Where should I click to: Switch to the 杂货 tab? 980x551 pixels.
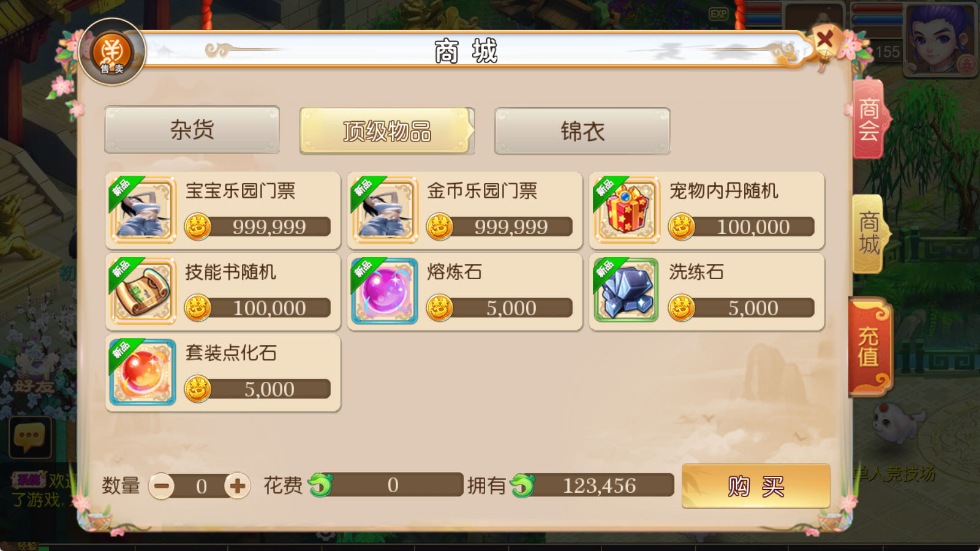(x=192, y=130)
